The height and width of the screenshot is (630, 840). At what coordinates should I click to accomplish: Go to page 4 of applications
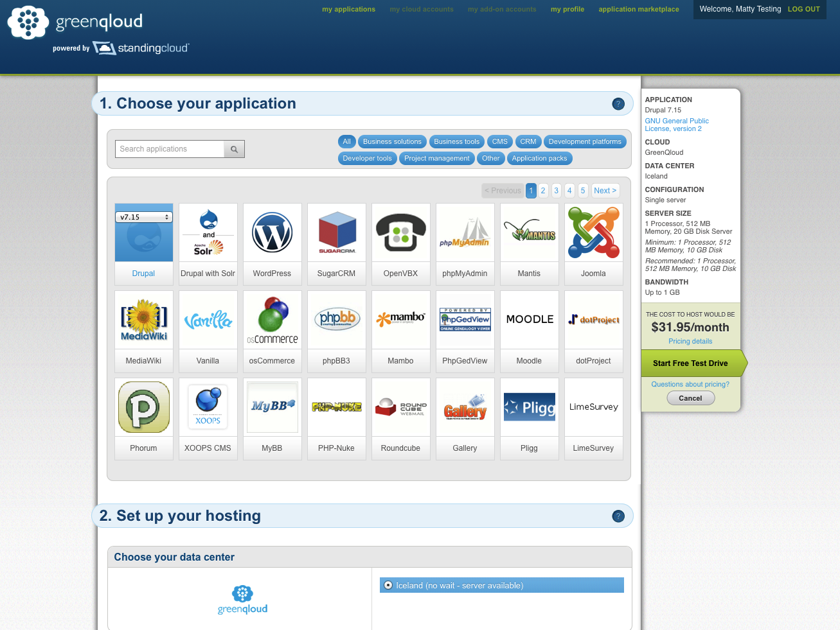pyautogui.click(x=569, y=191)
